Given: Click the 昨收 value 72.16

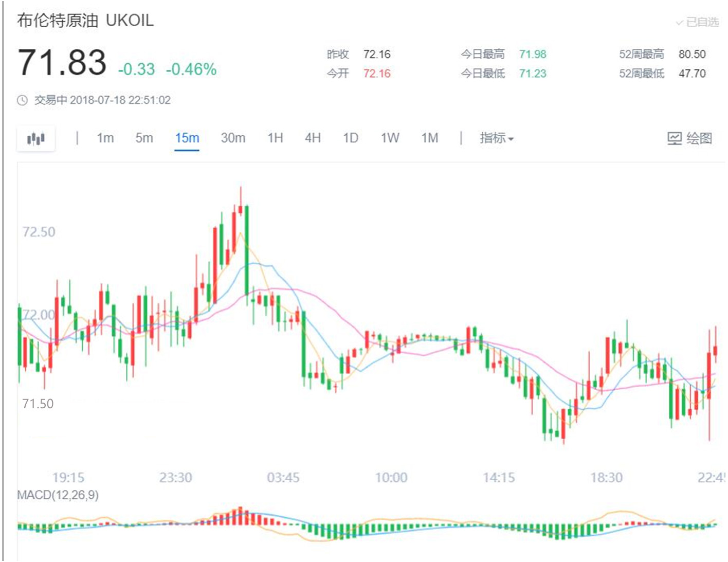Looking at the screenshot, I should click(377, 55).
